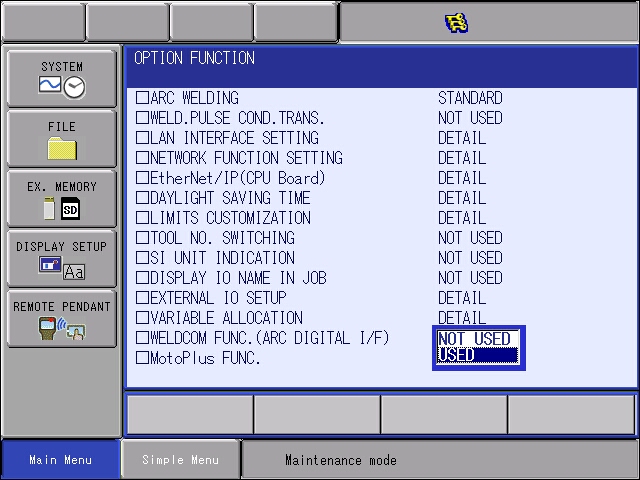Click the SI UNIT INDICATION label

click(222, 258)
